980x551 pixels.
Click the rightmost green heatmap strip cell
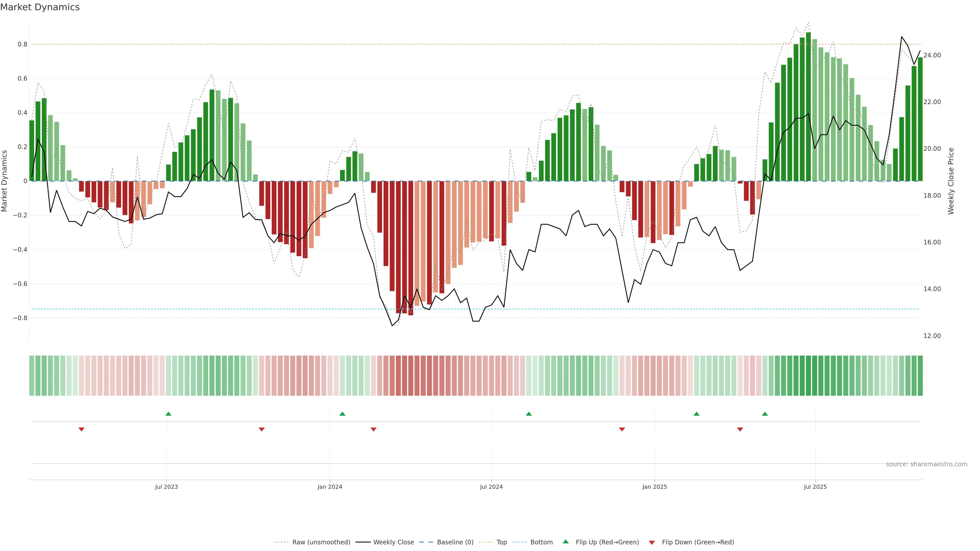click(x=920, y=376)
